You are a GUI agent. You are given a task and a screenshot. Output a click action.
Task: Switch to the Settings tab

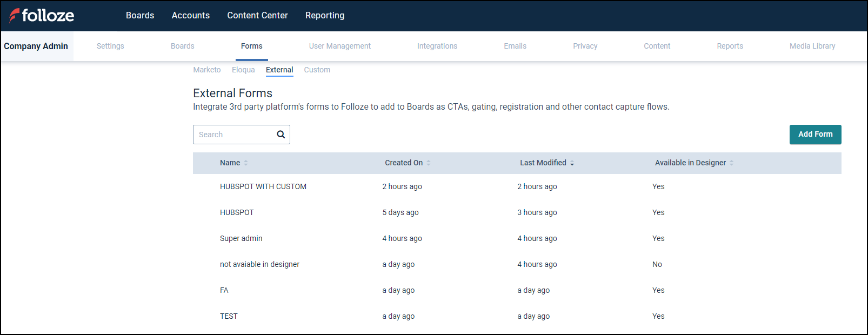110,46
